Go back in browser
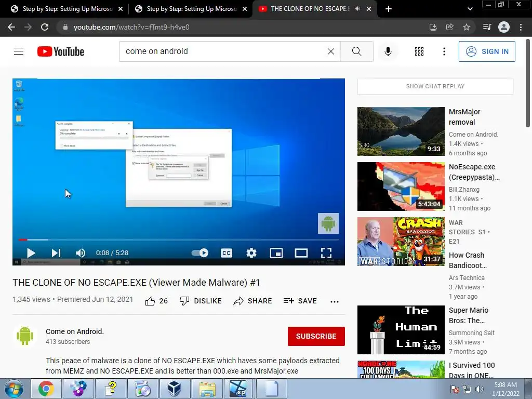This screenshot has width=532, height=399. (11, 27)
